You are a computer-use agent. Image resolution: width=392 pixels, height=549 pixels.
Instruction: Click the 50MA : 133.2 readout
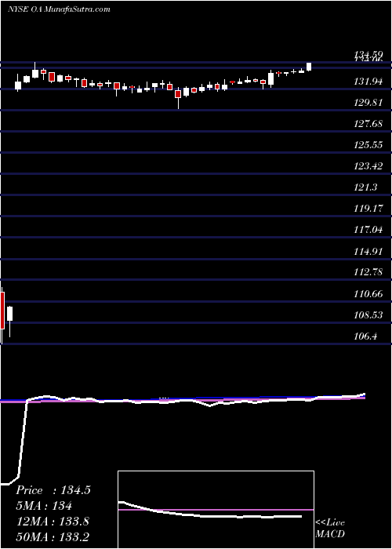click(x=53, y=536)
